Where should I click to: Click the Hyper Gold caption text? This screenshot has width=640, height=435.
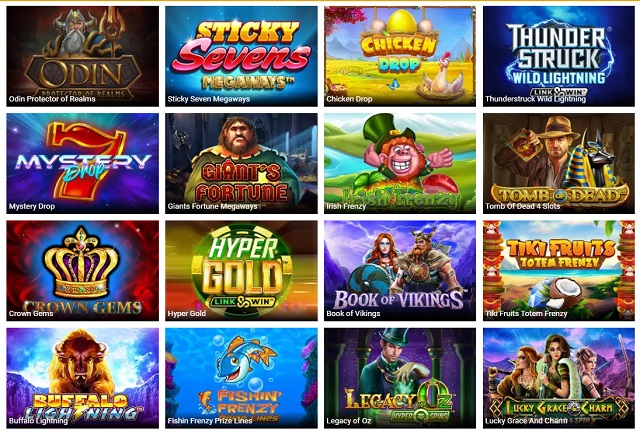click(x=187, y=313)
